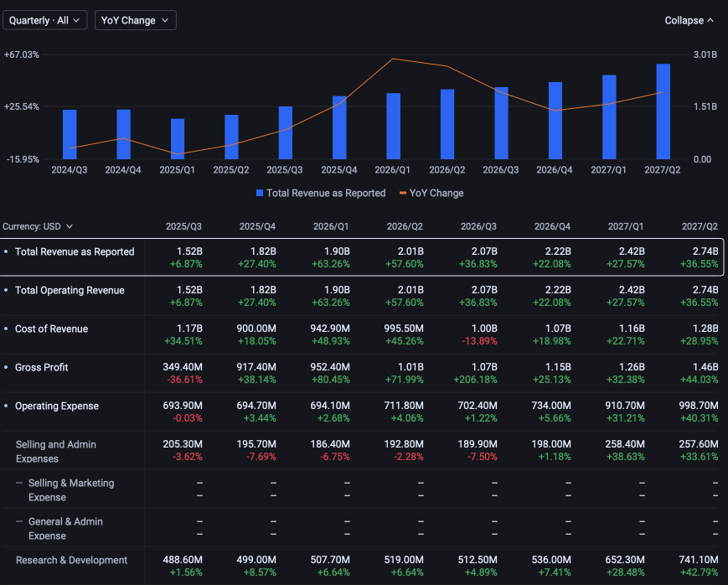This screenshot has height=585, width=728.
Task: Select the Total Revenue as Reported row
Action: [x=362, y=257]
